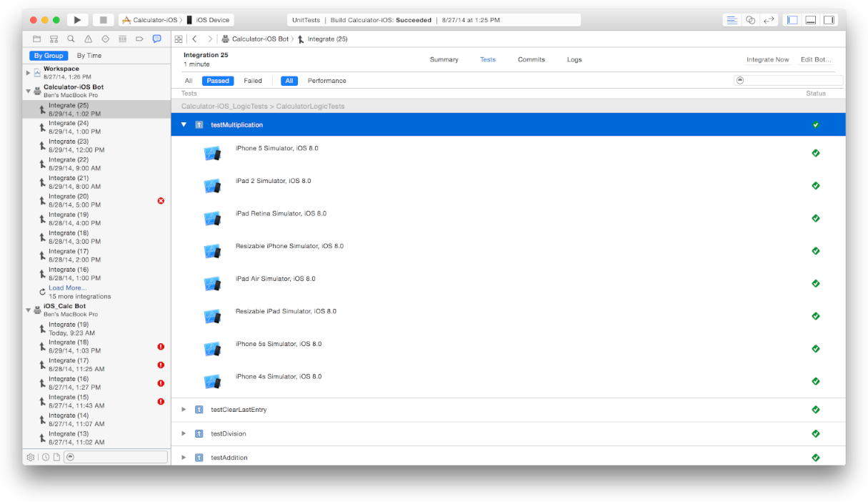Expand the testClearLastEntry test
The width and height of the screenshot is (868, 502).
point(184,410)
